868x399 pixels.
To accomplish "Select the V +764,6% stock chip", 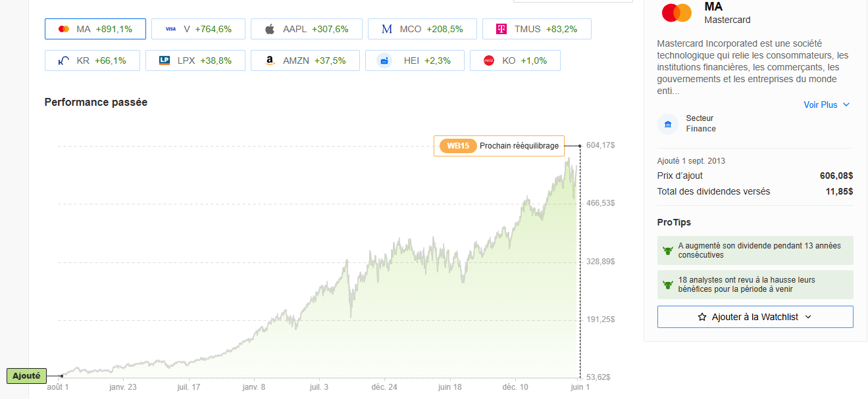I will (x=198, y=29).
